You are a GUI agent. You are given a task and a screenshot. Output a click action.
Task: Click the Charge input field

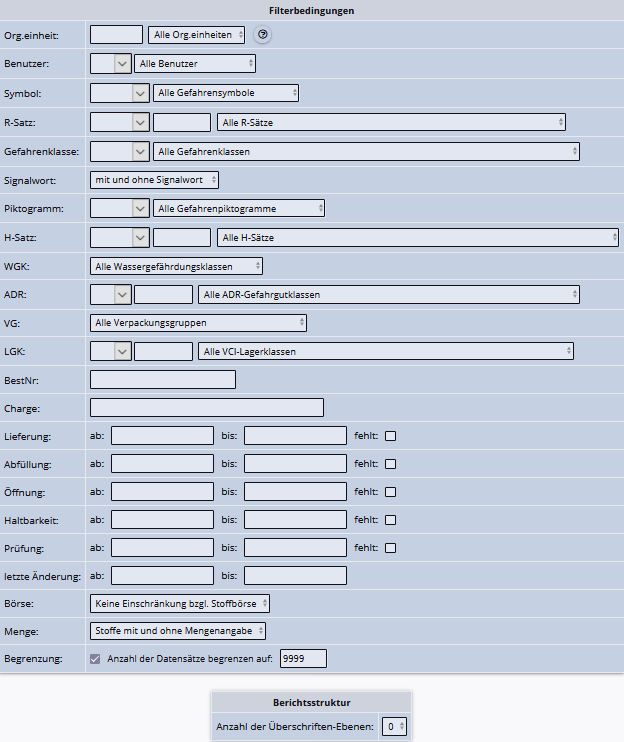(207, 408)
